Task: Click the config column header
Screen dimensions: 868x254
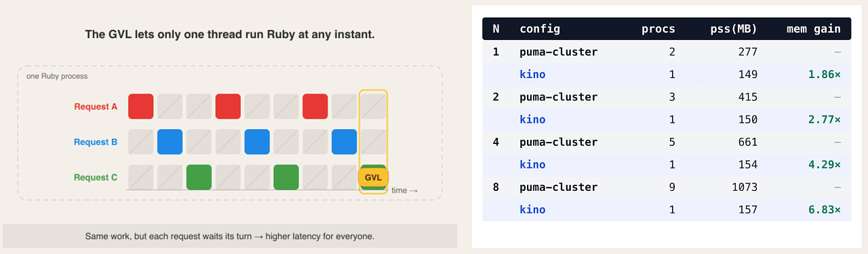Action: [540, 29]
